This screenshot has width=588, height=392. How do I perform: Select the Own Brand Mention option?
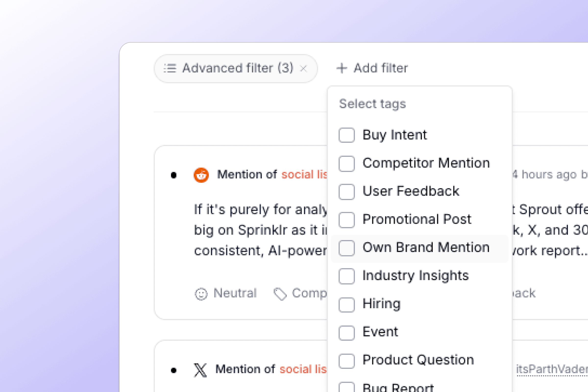point(426,248)
